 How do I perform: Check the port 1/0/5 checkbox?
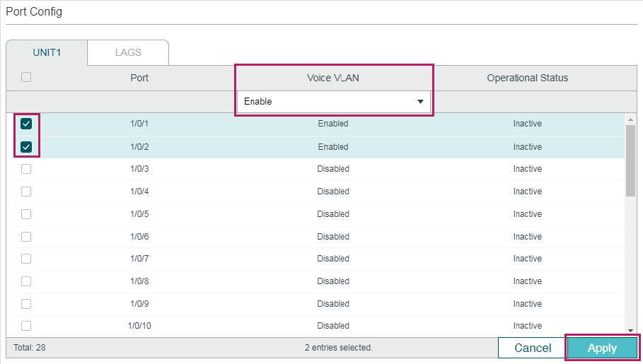click(x=26, y=214)
